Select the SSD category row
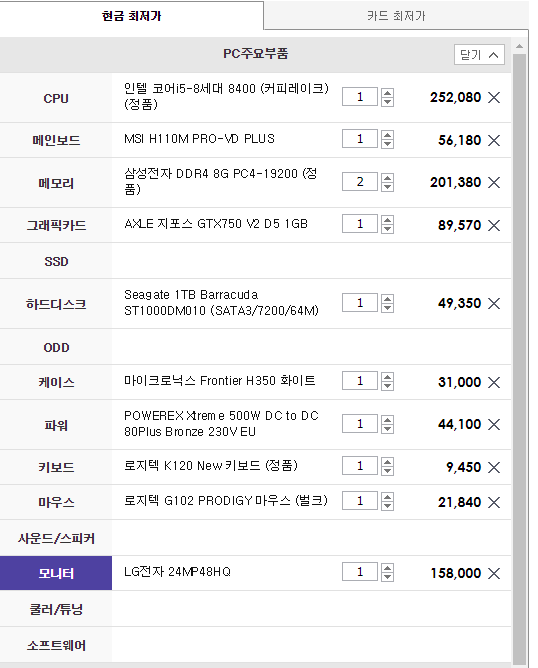This screenshot has width=538, height=668. [256, 261]
